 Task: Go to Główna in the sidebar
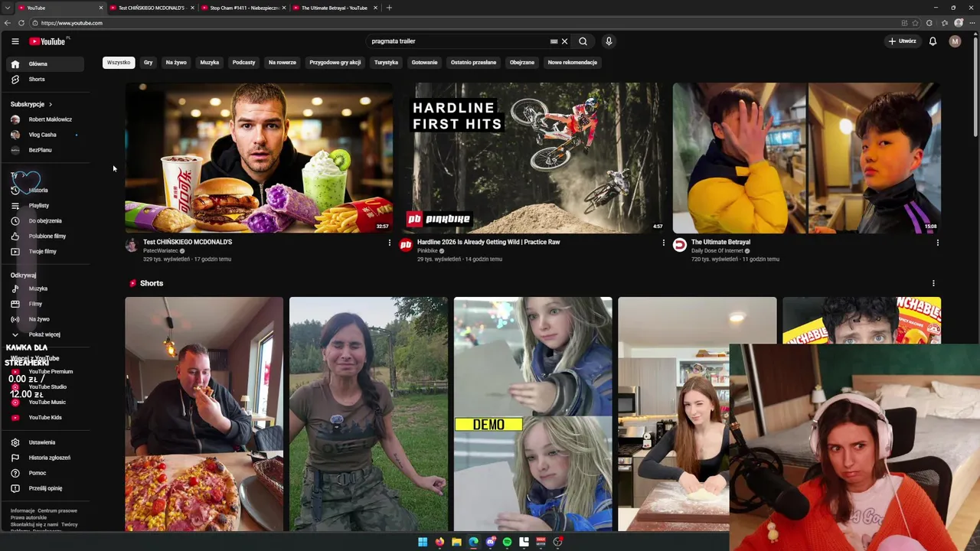tap(46, 64)
